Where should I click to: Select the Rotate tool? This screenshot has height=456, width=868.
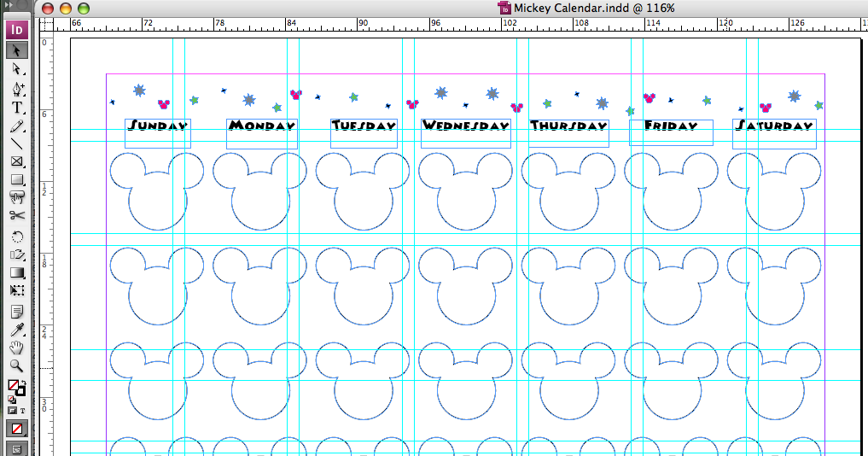(x=16, y=237)
